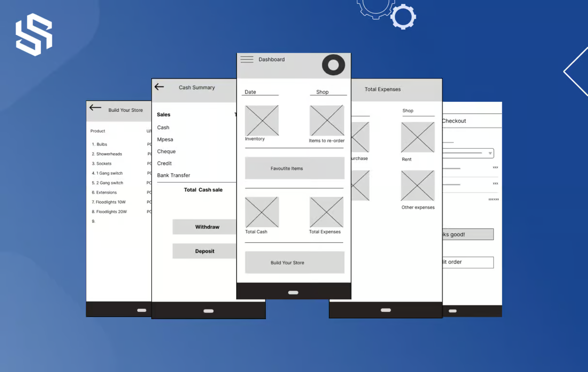The width and height of the screenshot is (588, 372).
Task: Click the Sales heading in Cash Summary
Action: tap(164, 115)
